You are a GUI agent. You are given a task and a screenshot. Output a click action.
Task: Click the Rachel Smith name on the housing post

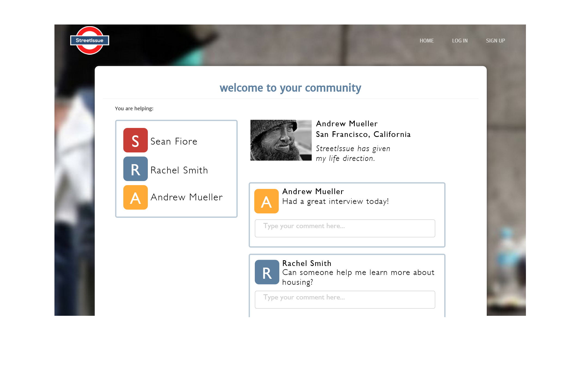pyautogui.click(x=307, y=263)
